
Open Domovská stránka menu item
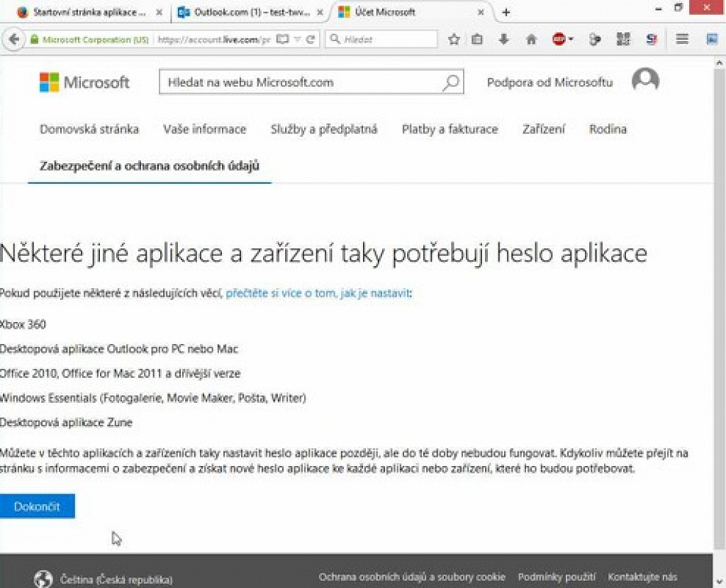(x=89, y=129)
